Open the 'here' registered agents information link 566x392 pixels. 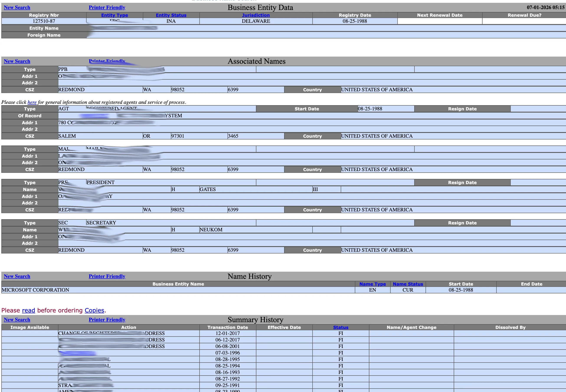pyautogui.click(x=32, y=102)
